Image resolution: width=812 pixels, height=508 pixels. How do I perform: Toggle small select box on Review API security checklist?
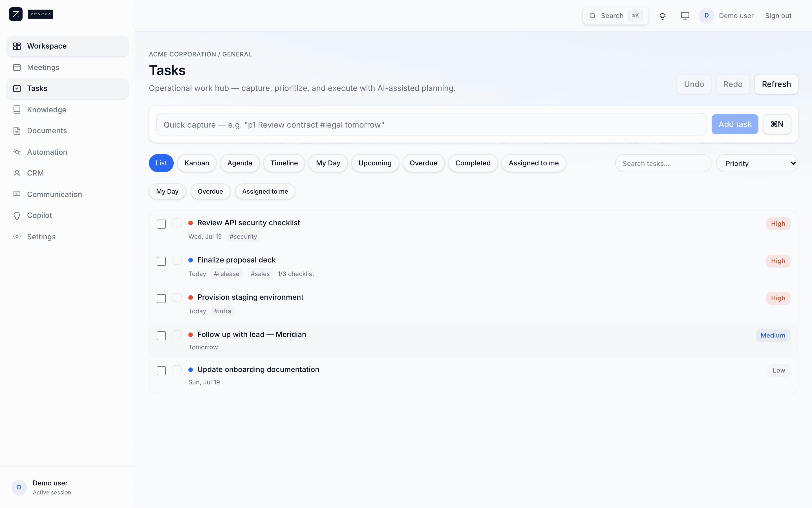(x=177, y=223)
